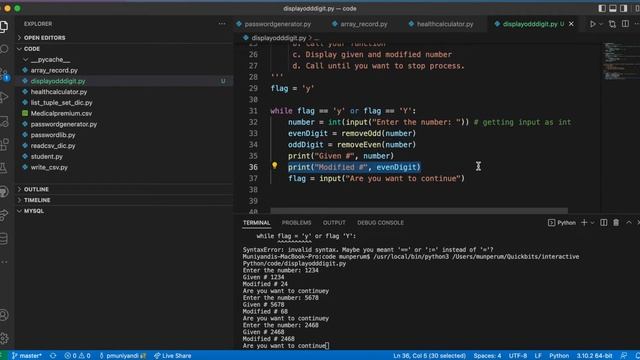Change indentation via Spaces: 4
640x360 pixels.
point(487,356)
